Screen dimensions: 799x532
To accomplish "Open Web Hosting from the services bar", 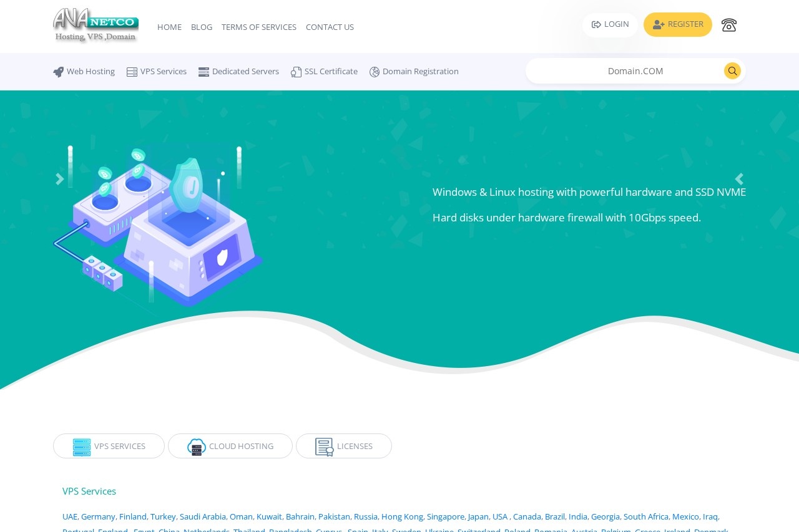I will (x=84, y=72).
